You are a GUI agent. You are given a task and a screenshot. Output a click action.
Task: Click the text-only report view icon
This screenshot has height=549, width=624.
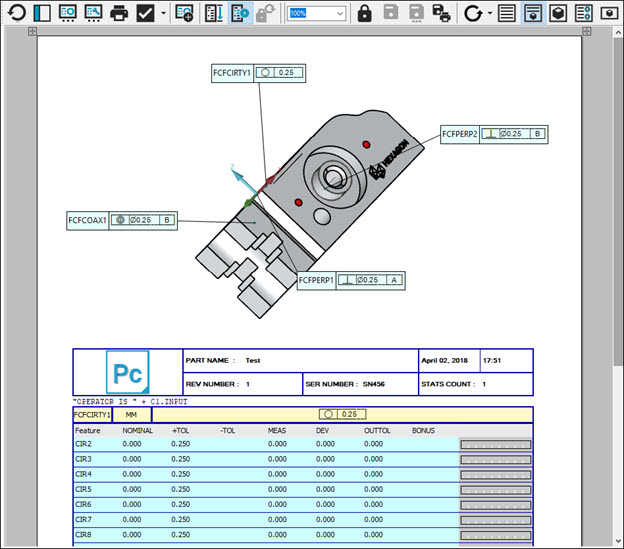click(507, 13)
